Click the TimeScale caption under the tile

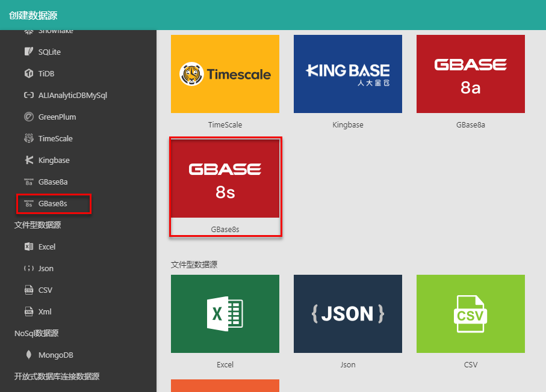(225, 124)
